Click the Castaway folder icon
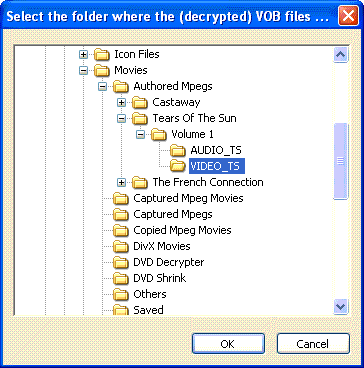 [x=140, y=102]
